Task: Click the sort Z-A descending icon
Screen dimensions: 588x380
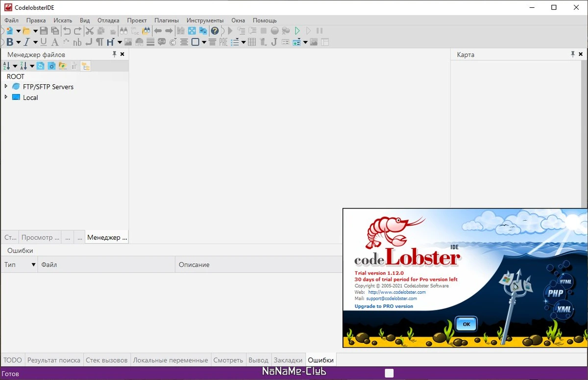Action: pyautogui.click(x=24, y=66)
